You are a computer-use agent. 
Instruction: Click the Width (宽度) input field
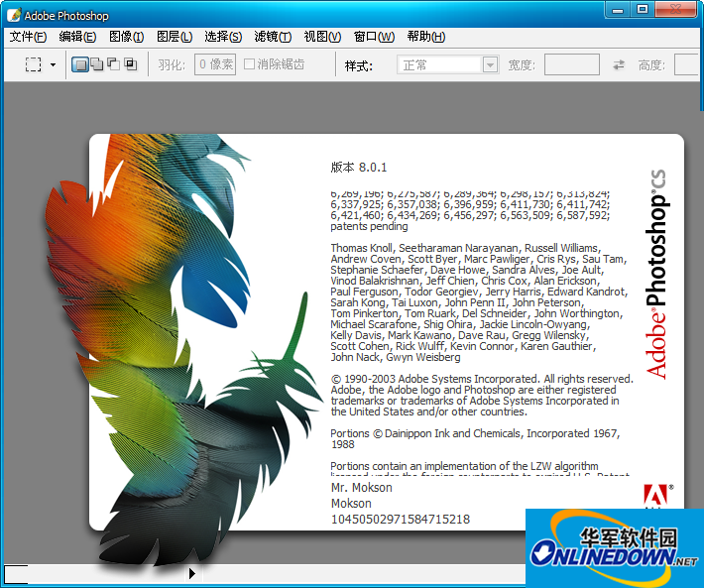572,65
